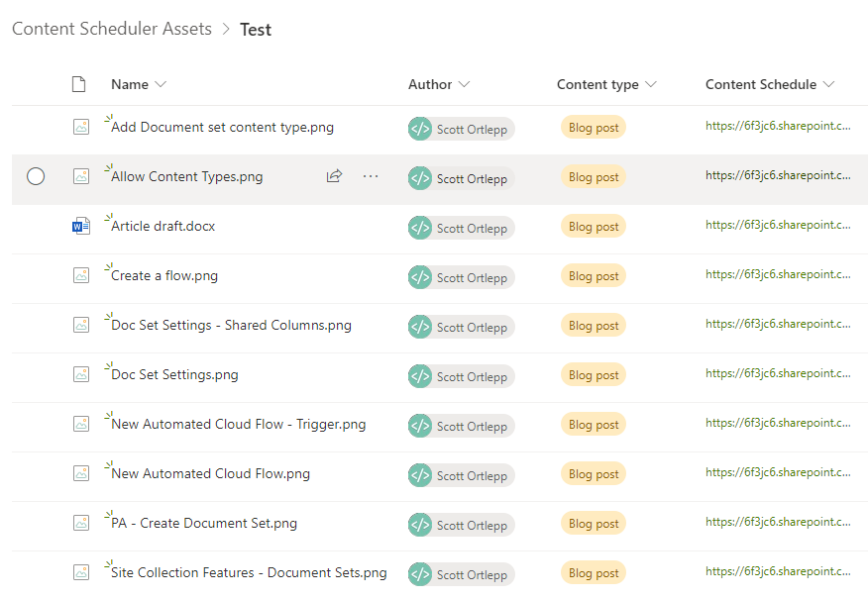The height and width of the screenshot is (599, 868).
Task: Open Content Schedule link for Doc Set Settings - Shared Columns.png
Action: (778, 324)
